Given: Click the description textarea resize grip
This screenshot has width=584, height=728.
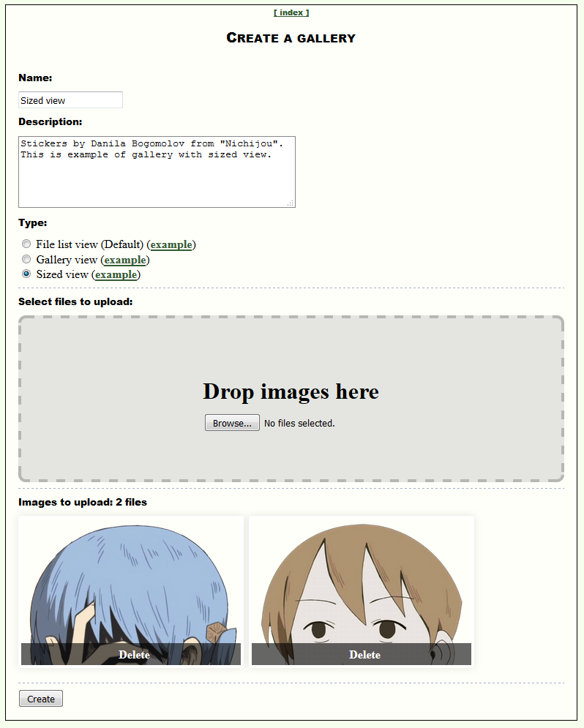Looking at the screenshot, I should 290,203.
